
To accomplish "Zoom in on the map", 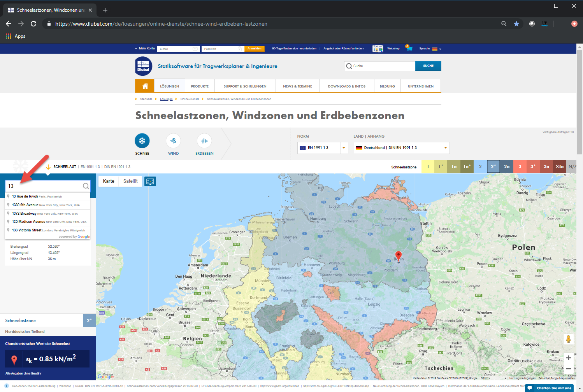I will tap(569, 358).
